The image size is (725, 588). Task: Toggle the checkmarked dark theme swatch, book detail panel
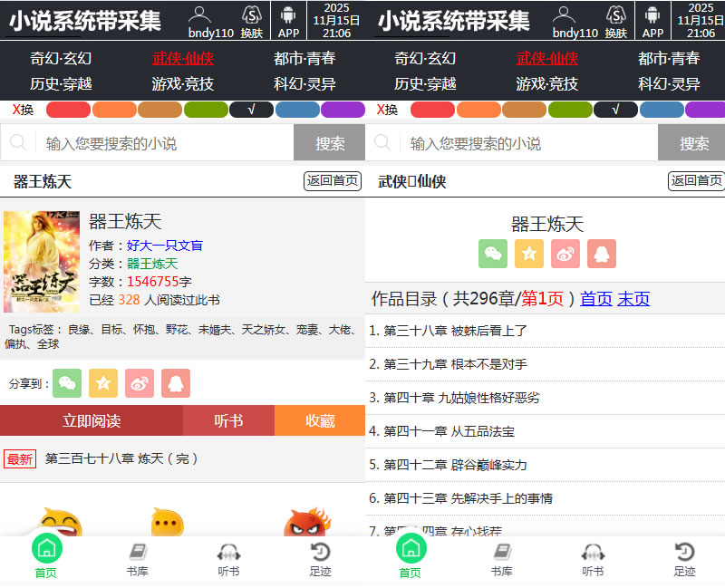tap(251, 110)
